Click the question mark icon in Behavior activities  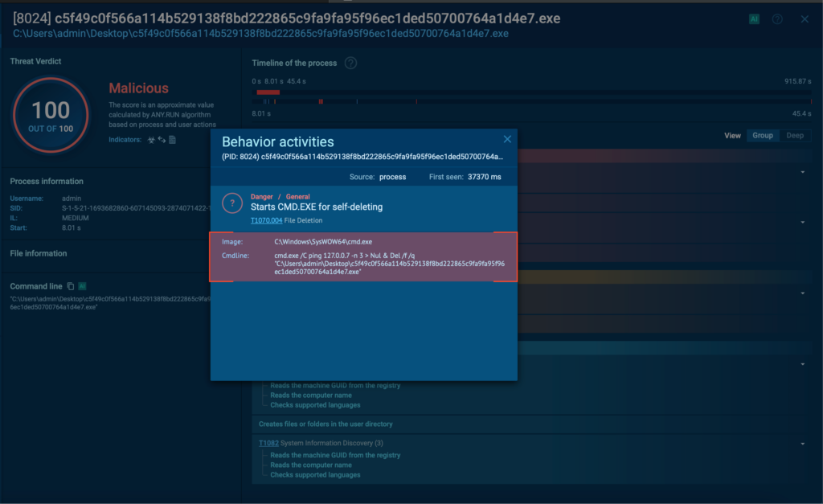(x=232, y=202)
